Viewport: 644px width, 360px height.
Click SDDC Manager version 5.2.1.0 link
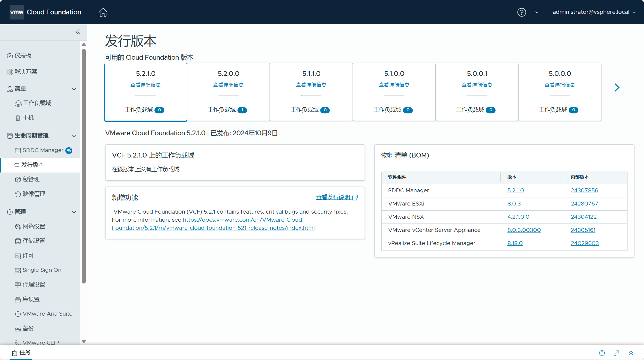(x=515, y=190)
